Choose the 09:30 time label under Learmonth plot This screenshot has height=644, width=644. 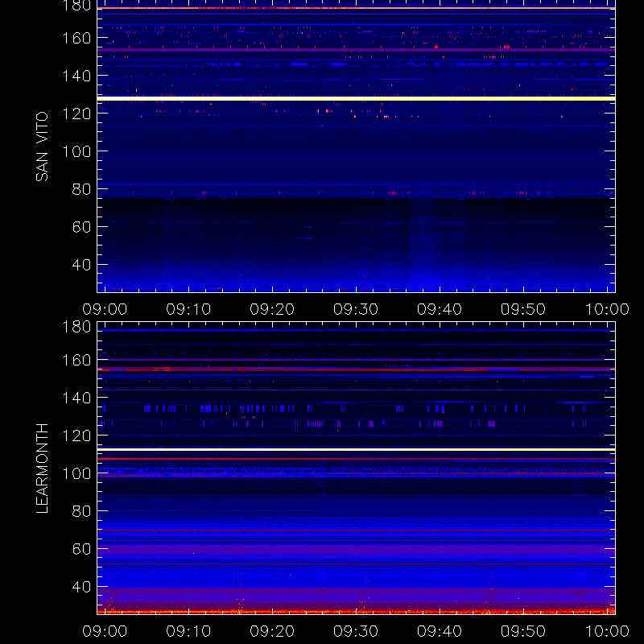tap(356, 631)
